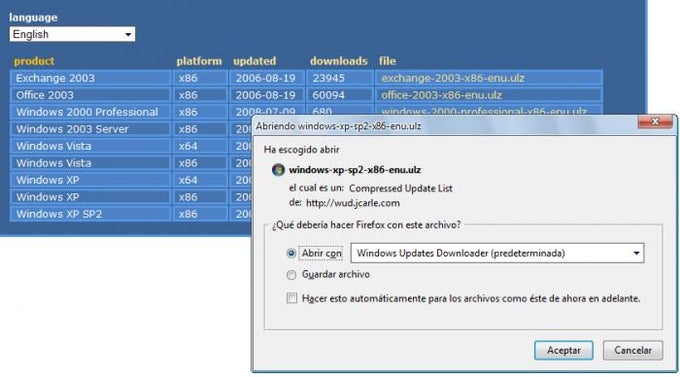
Task: Close the Abriendo dialog with the X
Action: click(x=655, y=122)
